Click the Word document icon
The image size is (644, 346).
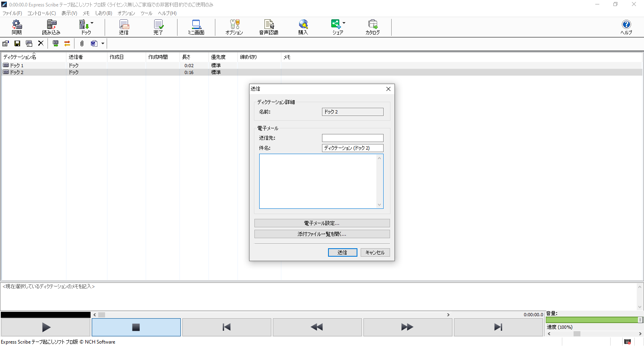94,43
